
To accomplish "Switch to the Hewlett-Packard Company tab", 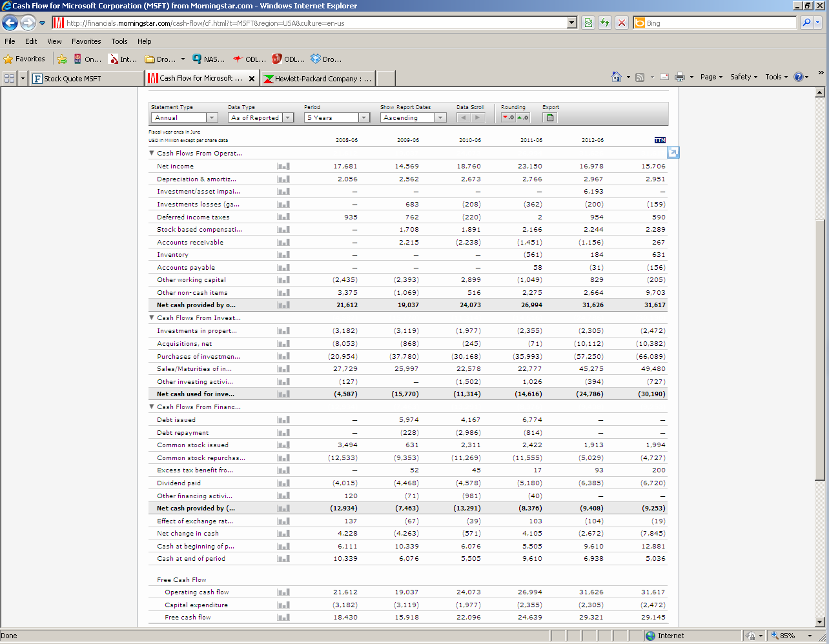I will tap(318, 78).
